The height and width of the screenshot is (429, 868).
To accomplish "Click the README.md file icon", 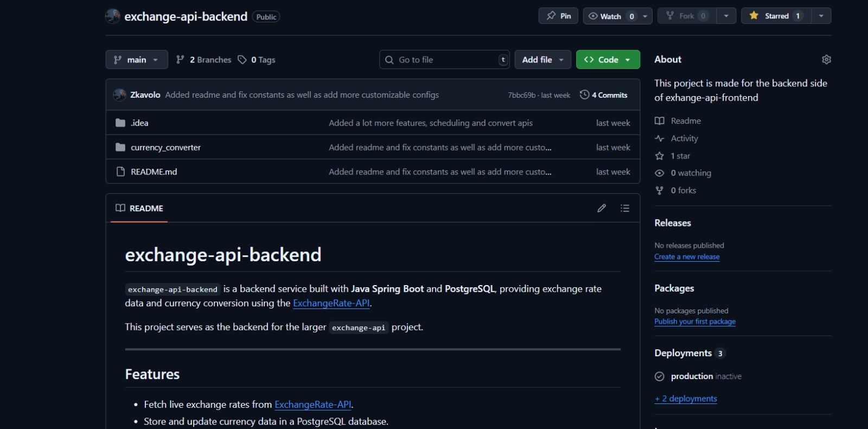I will tap(120, 172).
